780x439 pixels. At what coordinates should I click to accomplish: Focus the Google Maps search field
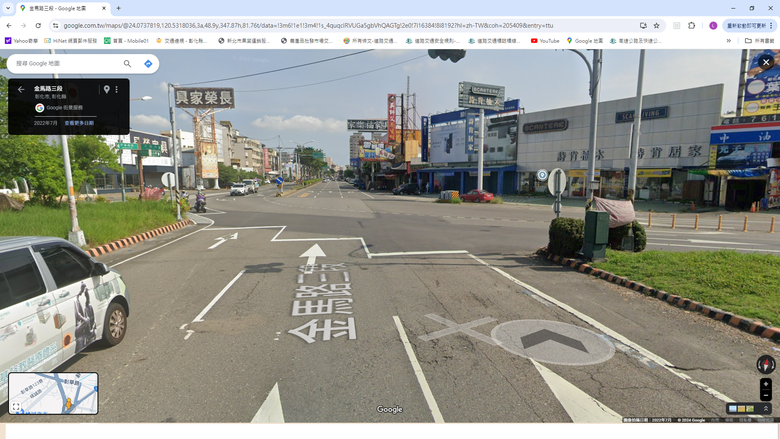click(67, 64)
